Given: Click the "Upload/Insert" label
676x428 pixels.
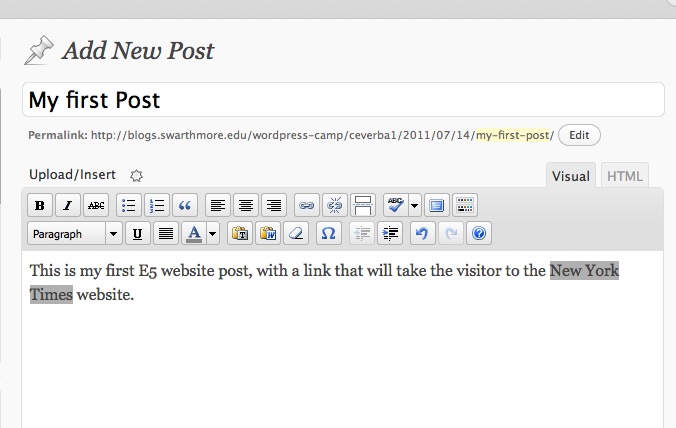Looking at the screenshot, I should click(x=72, y=175).
